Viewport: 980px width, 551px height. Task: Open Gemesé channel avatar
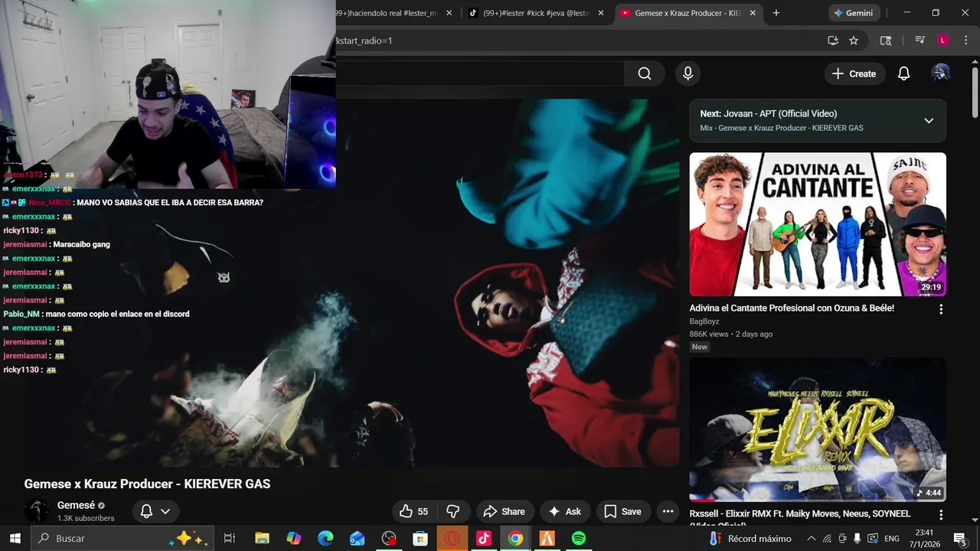click(37, 511)
